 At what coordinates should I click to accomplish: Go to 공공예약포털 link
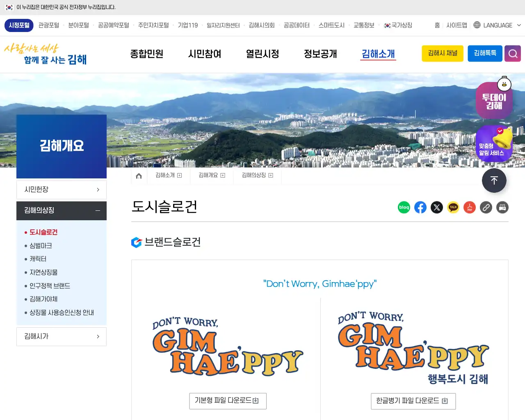tap(114, 25)
